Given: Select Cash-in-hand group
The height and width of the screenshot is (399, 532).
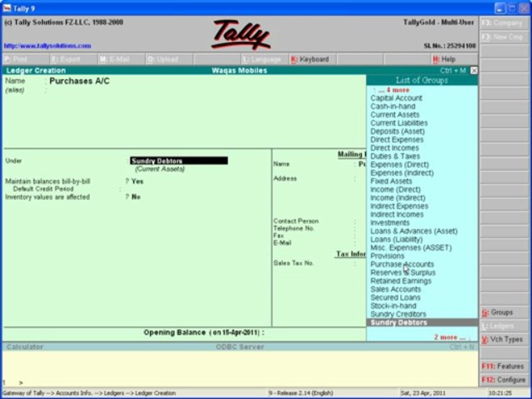Looking at the screenshot, I should 393,106.
